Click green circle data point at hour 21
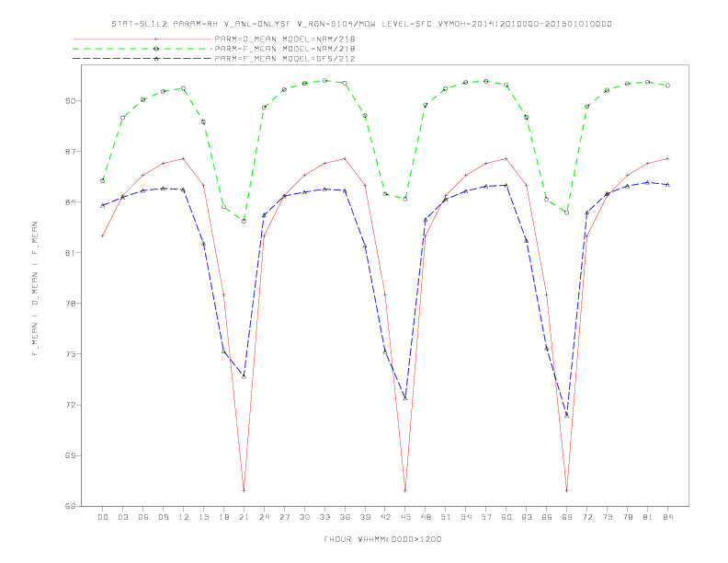The image size is (728, 563). pyautogui.click(x=244, y=221)
